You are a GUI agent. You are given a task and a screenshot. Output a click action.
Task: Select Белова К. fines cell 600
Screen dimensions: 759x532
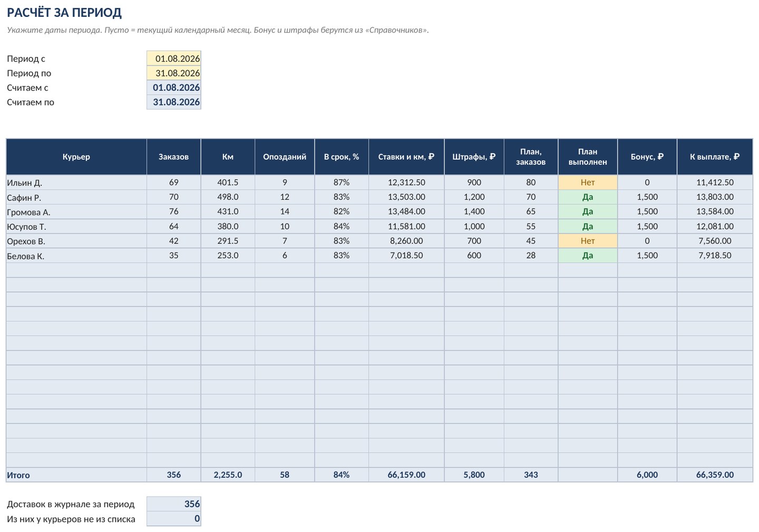474,255
